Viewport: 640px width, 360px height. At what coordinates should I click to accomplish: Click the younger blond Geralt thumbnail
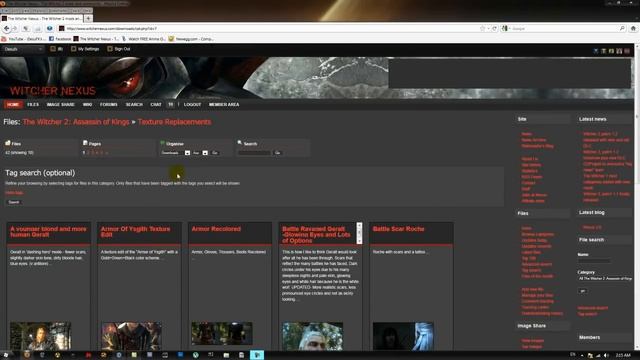(40, 336)
